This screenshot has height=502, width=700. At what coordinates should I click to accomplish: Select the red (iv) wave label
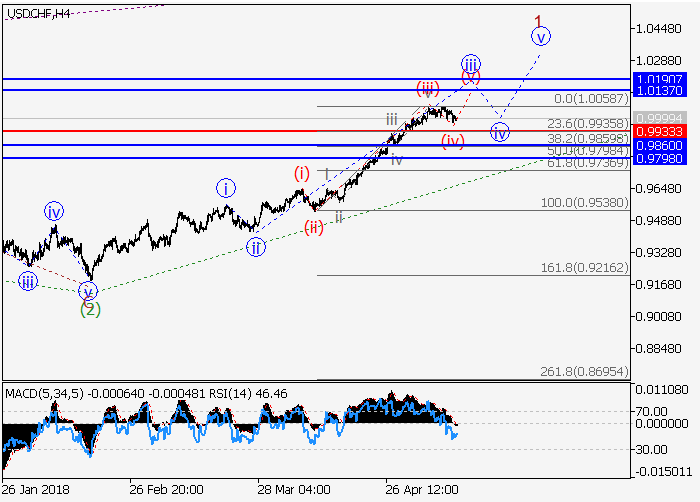(453, 140)
